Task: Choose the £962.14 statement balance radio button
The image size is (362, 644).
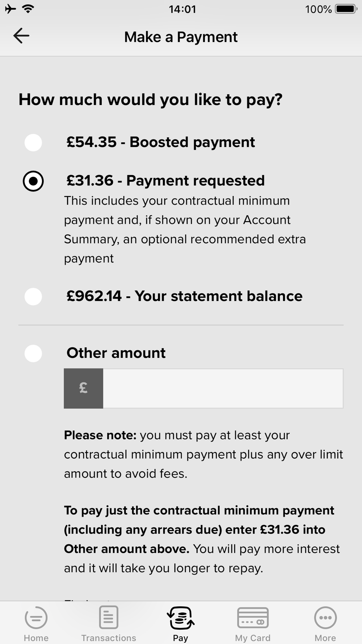Action: tap(33, 296)
